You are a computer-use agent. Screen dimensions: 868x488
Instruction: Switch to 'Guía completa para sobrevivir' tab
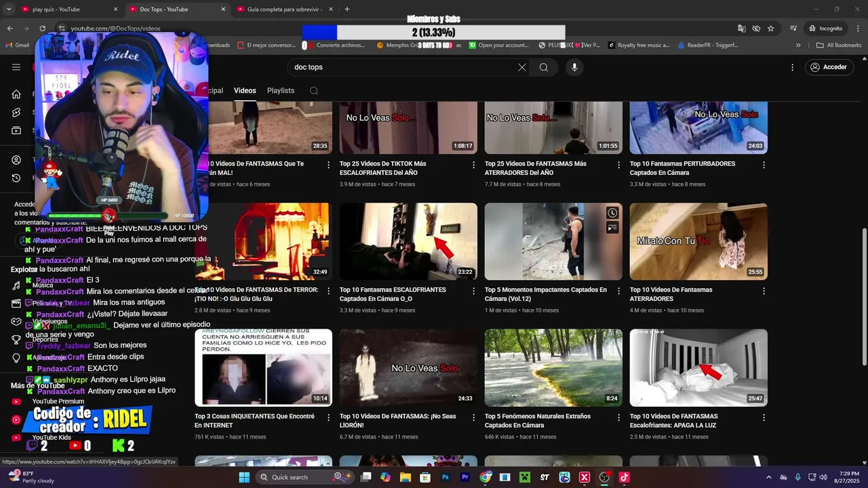(x=285, y=9)
